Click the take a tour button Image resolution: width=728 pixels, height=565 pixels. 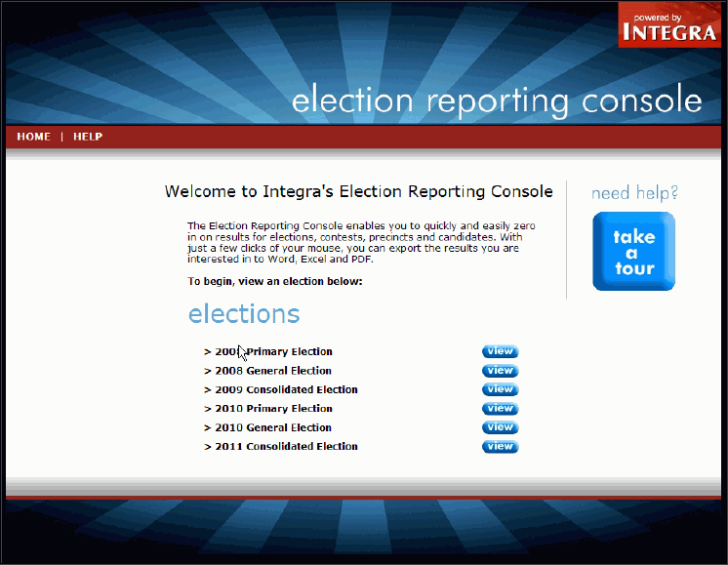point(633,251)
